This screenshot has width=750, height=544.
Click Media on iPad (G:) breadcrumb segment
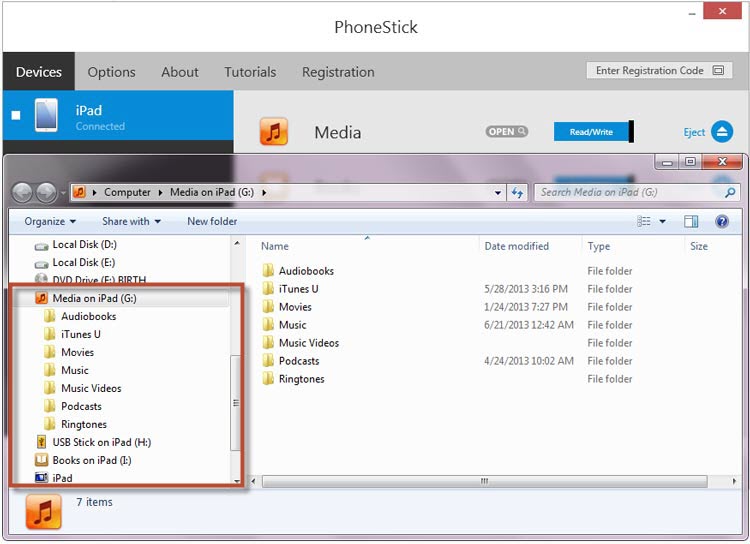coord(212,192)
